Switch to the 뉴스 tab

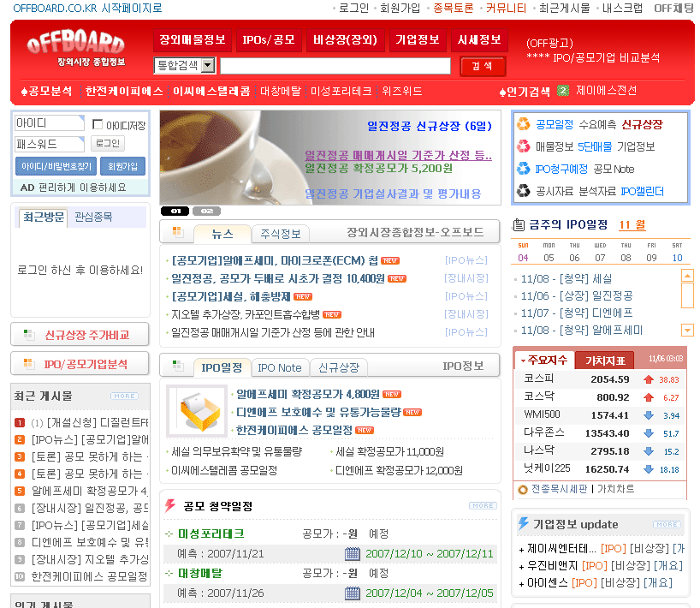[x=222, y=234]
